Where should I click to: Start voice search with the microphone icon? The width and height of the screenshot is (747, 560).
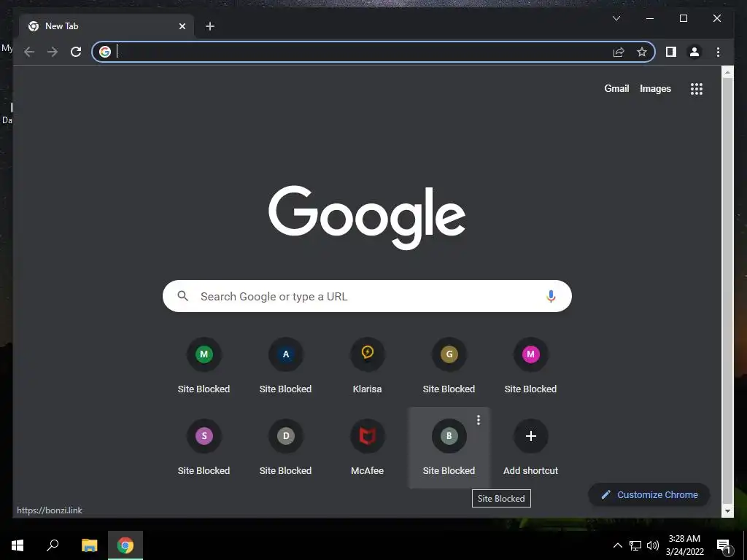551,296
